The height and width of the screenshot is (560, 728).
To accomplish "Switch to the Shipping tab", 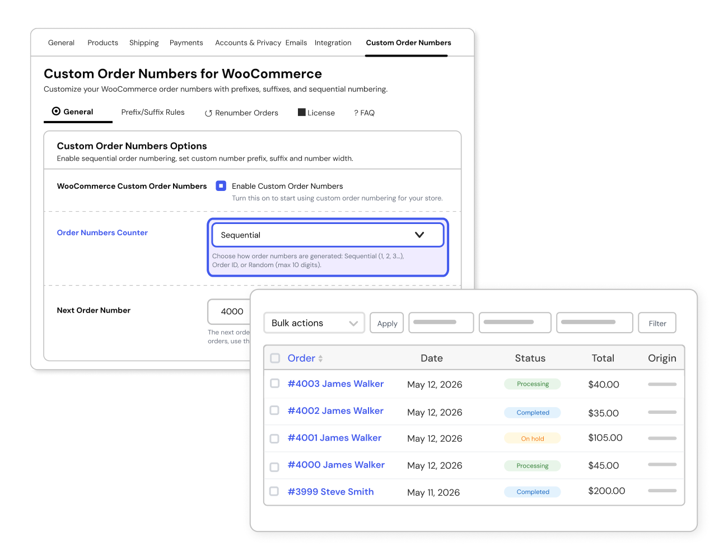I will 144,43.
